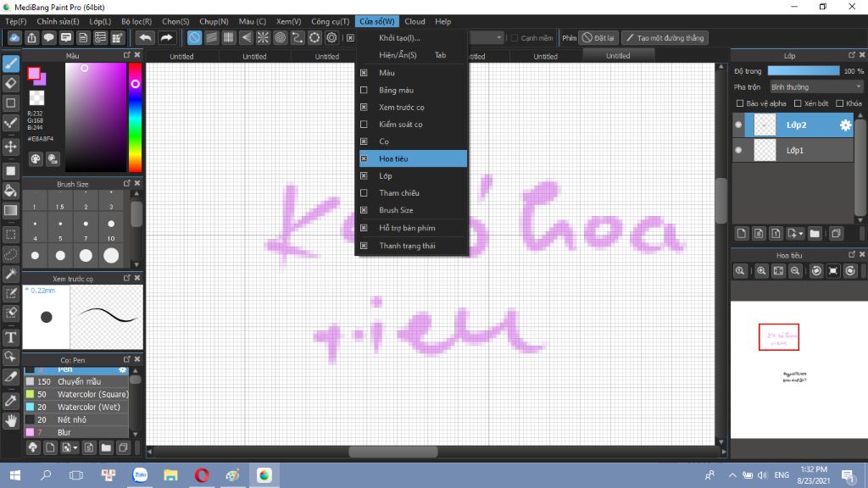Check Xén bớt option
The height and width of the screenshot is (488, 868).
pos(798,103)
